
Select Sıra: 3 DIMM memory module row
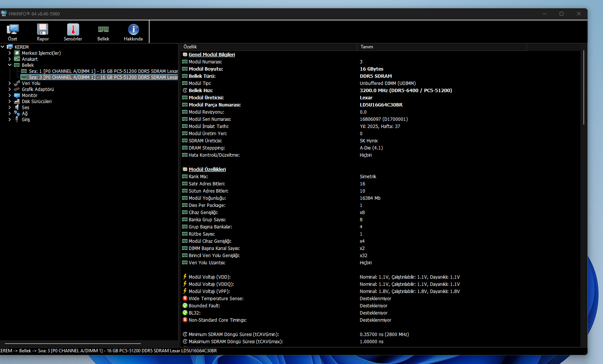pos(100,77)
